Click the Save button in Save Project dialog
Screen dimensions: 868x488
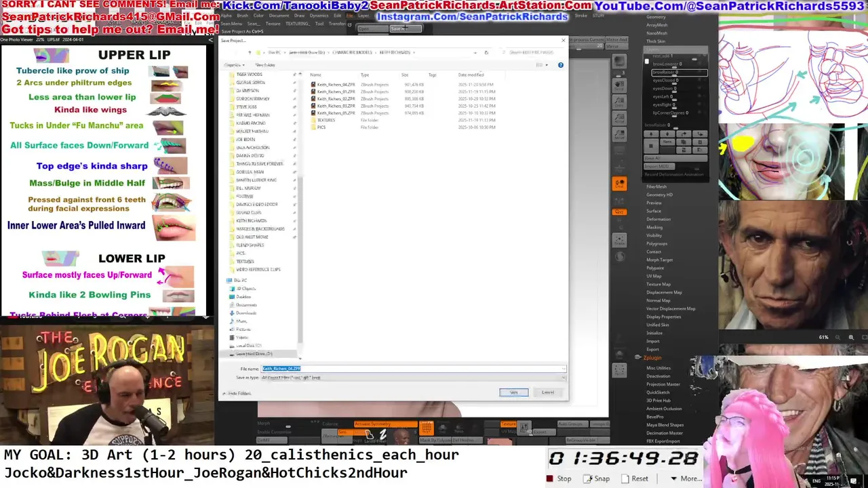(x=513, y=392)
